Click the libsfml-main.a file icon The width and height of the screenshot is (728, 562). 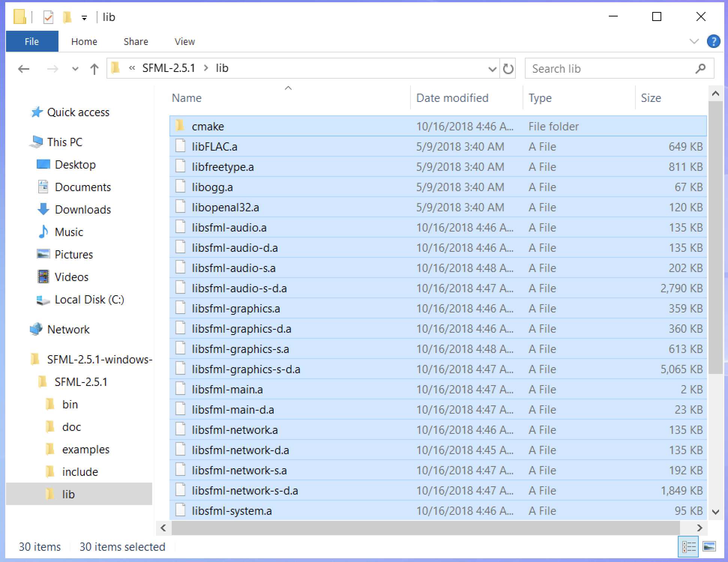pos(180,389)
